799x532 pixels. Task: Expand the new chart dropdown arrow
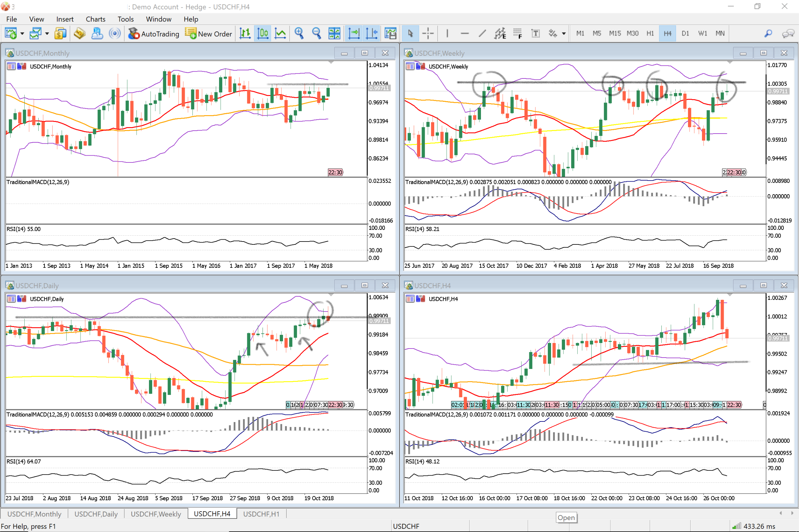pyautogui.click(x=22, y=33)
